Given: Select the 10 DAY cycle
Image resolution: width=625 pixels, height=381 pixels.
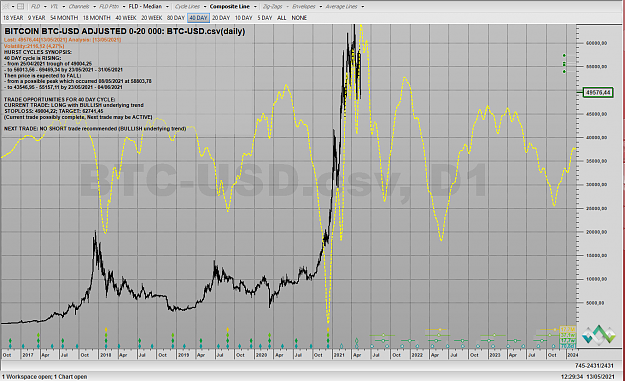Looking at the screenshot, I should pyautogui.click(x=244, y=18).
